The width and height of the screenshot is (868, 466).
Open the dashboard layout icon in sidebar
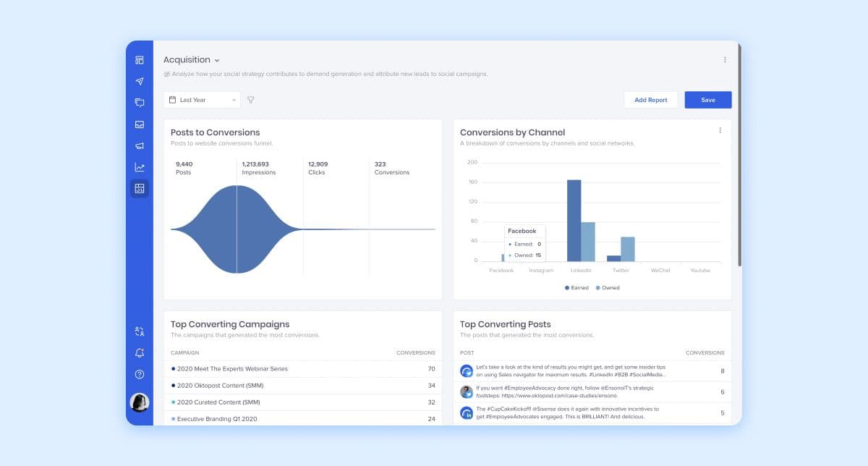point(140,60)
